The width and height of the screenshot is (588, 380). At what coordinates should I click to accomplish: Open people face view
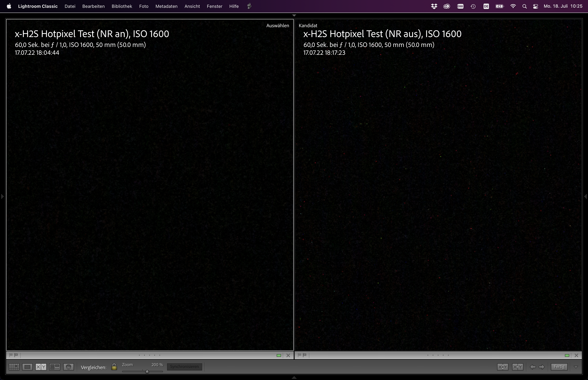[x=69, y=367]
